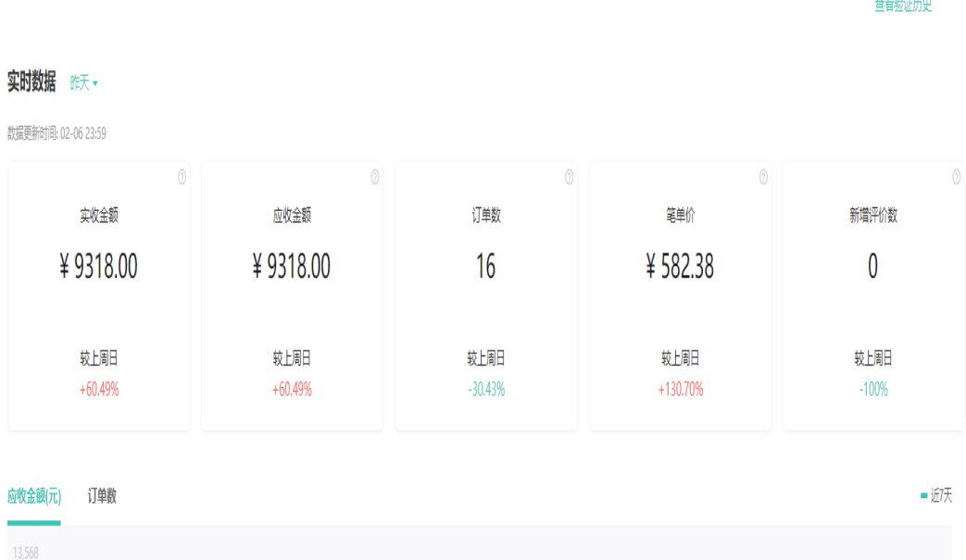Image resolution: width=966 pixels, height=560 pixels.
Task: Click the ¥9318.00 value under 应收金额
Action: (292, 267)
